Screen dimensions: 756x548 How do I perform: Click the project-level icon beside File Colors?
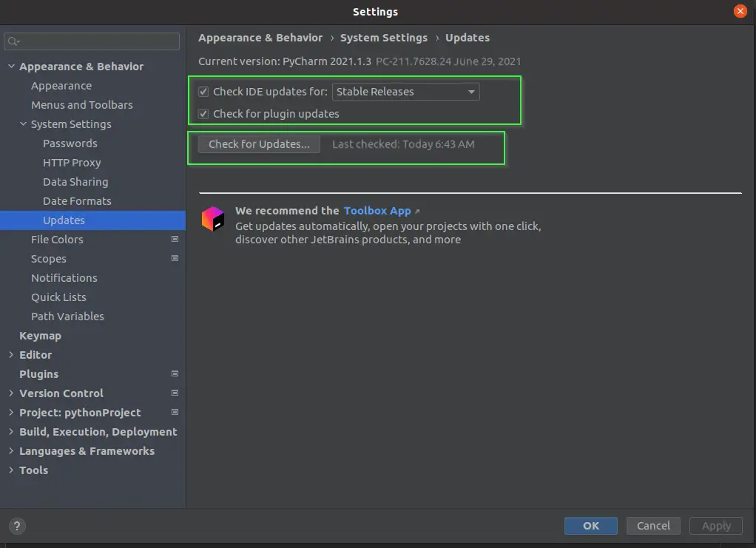[x=175, y=239]
